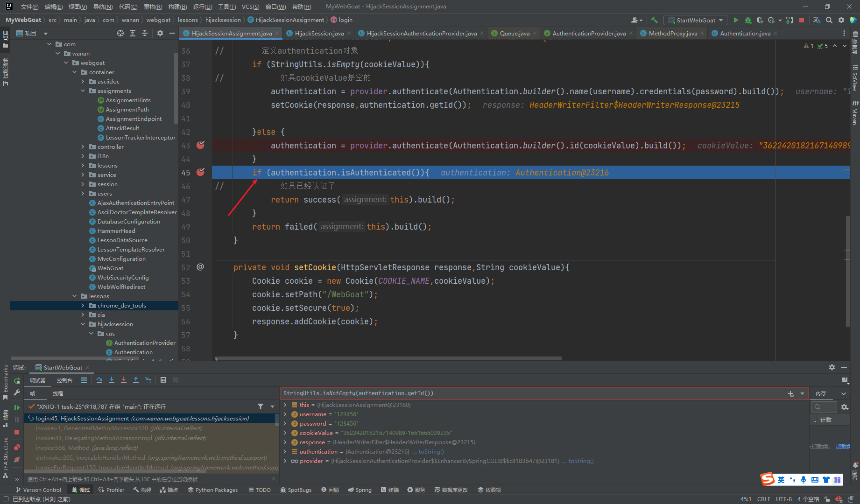Viewport: 860px width, 504px height.
Task: Open the VCS(S) menu
Action: pyautogui.click(x=250, y=7)
